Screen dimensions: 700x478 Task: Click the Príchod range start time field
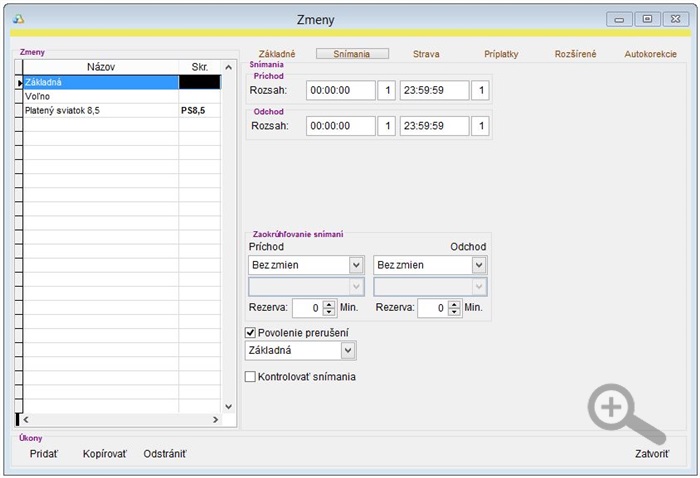tap(341, 90)
